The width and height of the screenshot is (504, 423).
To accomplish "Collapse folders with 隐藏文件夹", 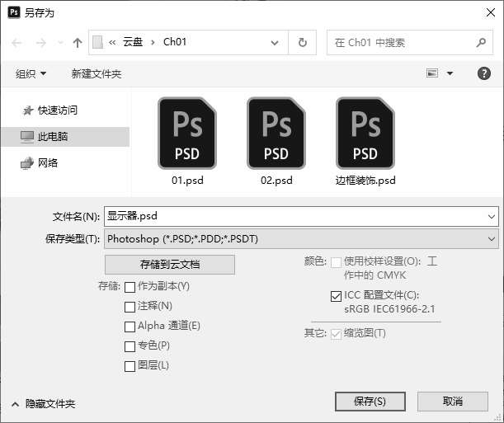I will click(44, 404).
